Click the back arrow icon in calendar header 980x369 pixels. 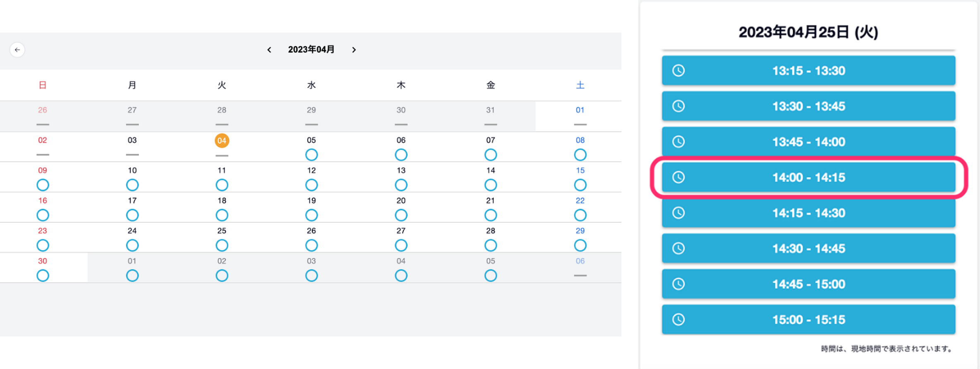click(17, 50)
